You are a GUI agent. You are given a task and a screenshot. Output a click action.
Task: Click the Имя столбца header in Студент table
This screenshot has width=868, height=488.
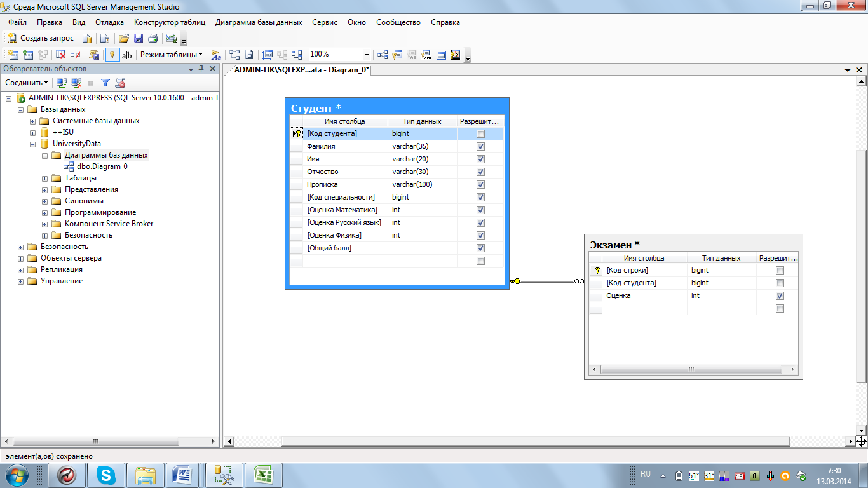[345, 121]
